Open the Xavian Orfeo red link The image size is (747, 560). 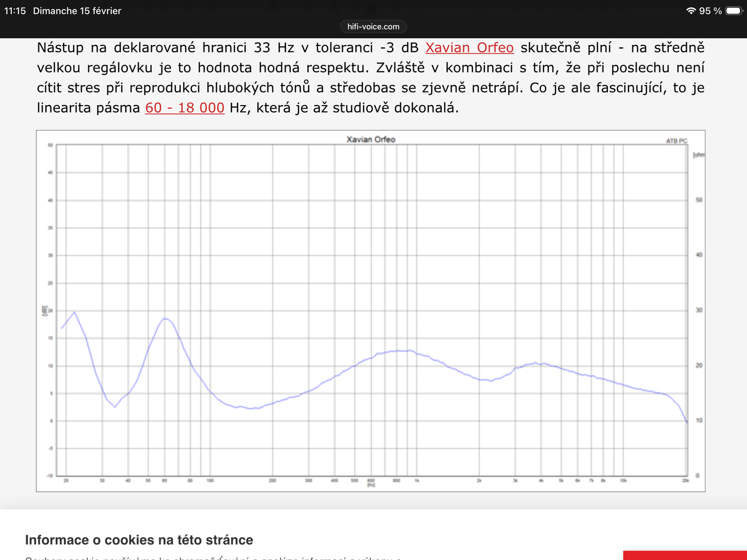pyautogui.click(x=469, y=48)
